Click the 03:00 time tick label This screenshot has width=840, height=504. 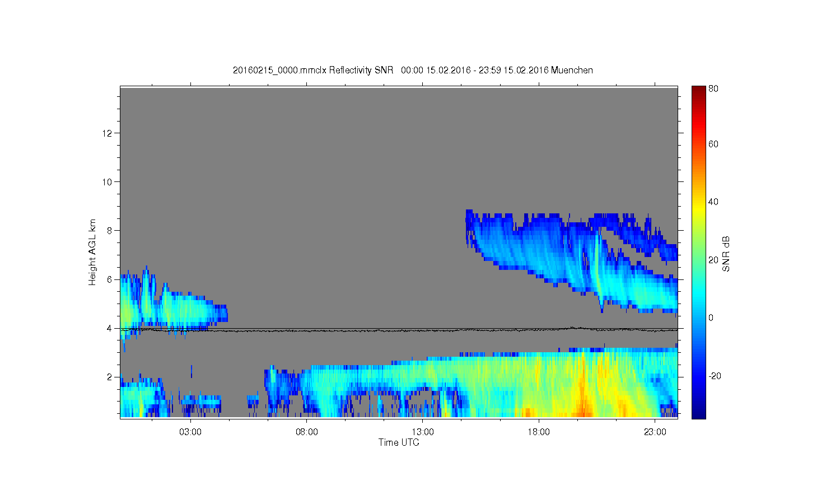click(190, 432)
